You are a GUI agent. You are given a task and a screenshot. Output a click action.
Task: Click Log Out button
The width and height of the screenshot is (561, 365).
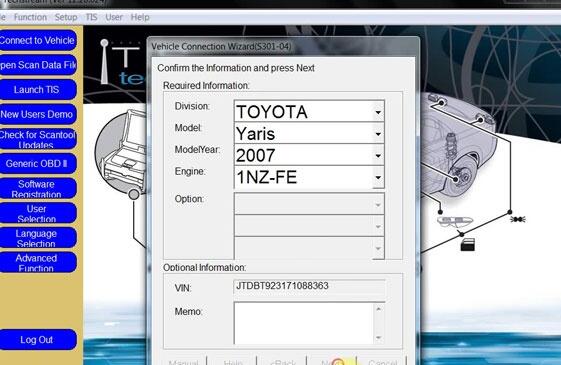pos(37,340)
